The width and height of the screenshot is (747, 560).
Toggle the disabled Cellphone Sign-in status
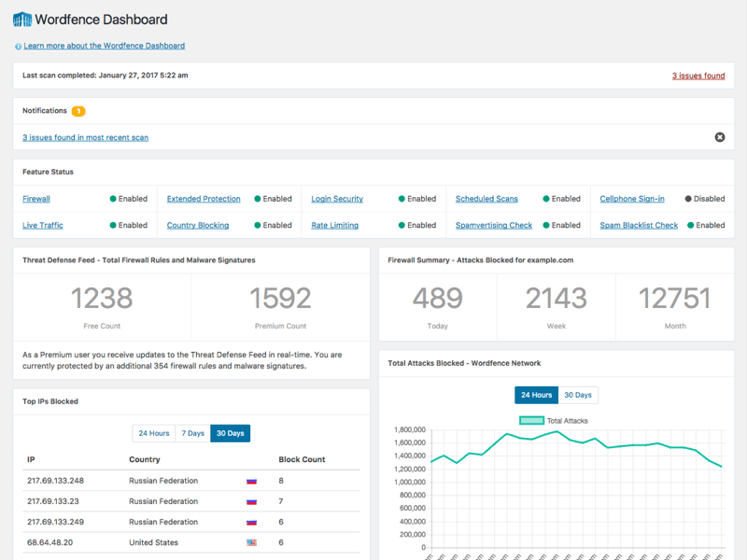point(686,198)
